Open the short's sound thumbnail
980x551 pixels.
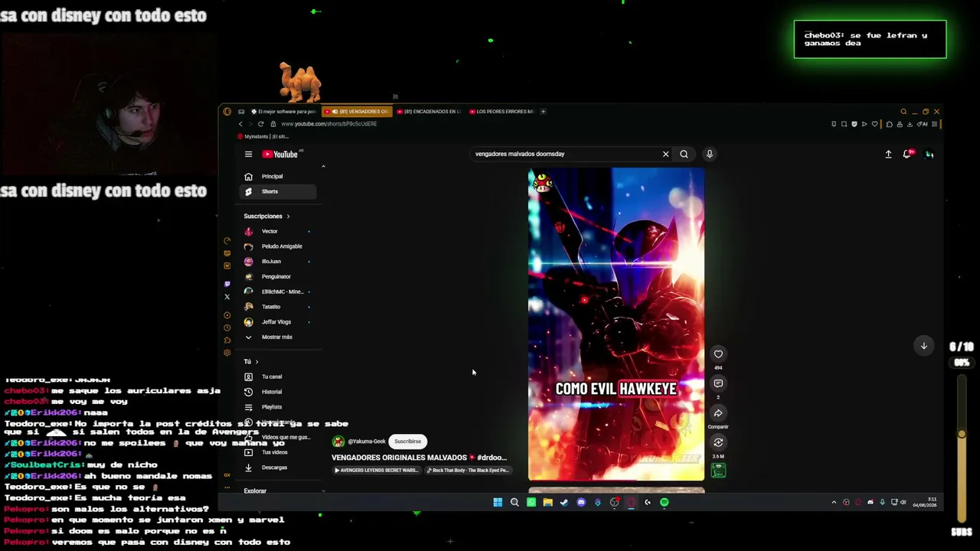(718, 470)
